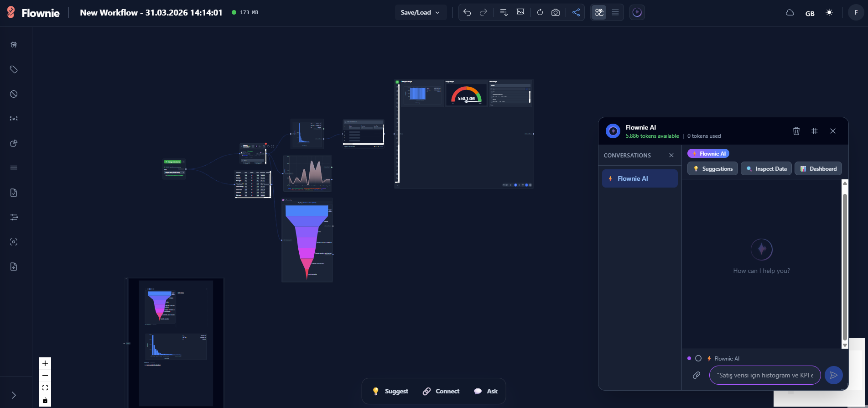Click the cloud sync icon

click(x=790, y=13)
